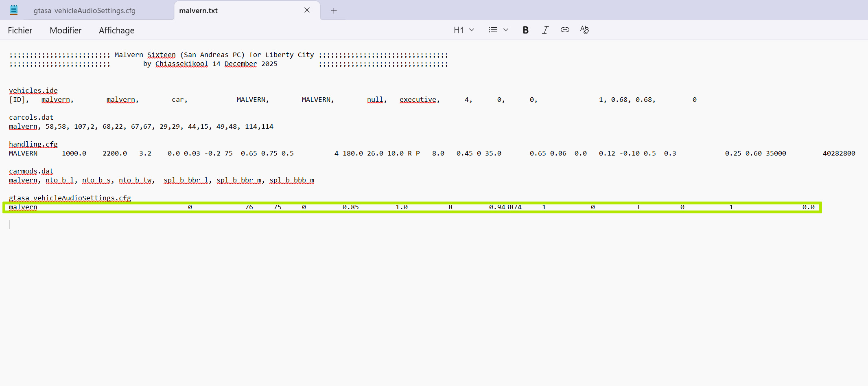Open the Modifier menu
Image resolution: width=868 pixels, height=386 pixels.
click(x=66, y=31)
